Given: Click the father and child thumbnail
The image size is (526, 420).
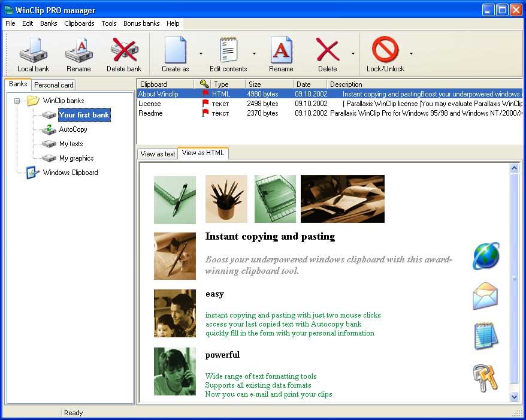Looking at the screenshot, I should point(175,313).
